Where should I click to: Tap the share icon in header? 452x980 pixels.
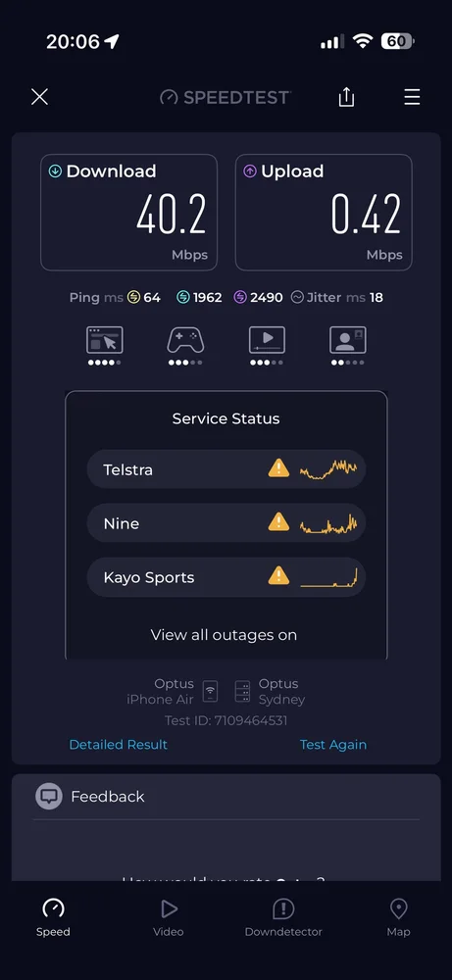click(x=346, y=97)
